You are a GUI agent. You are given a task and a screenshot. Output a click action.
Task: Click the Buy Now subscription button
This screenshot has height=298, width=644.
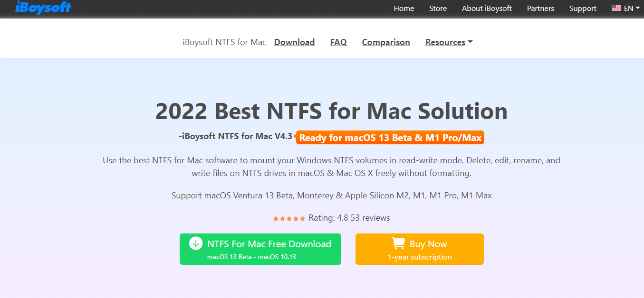click(x=419, y=249)
